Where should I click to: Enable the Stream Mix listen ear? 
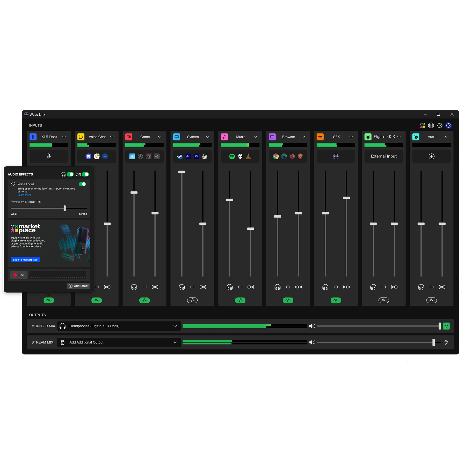pos(446,342)
